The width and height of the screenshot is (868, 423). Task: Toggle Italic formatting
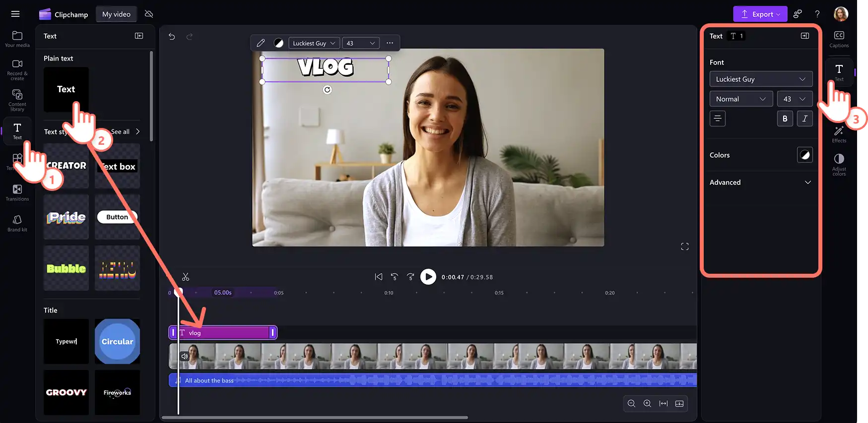[x=804, y=119]
